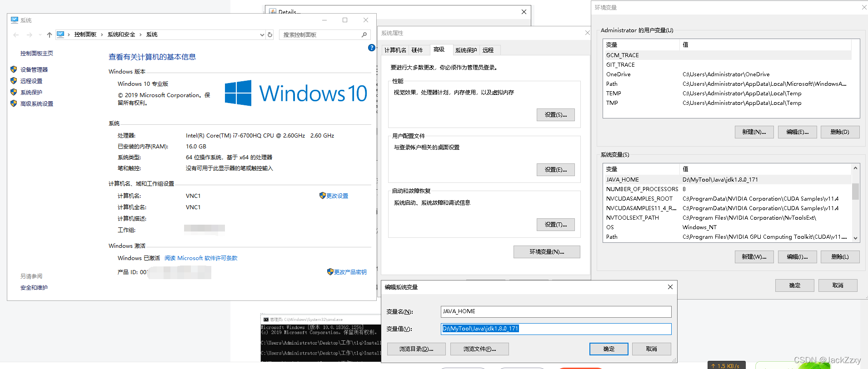The width and height of the screenshot is (868, 369).
Task: Select OneDrive user variable row
Action: (728, 74)
